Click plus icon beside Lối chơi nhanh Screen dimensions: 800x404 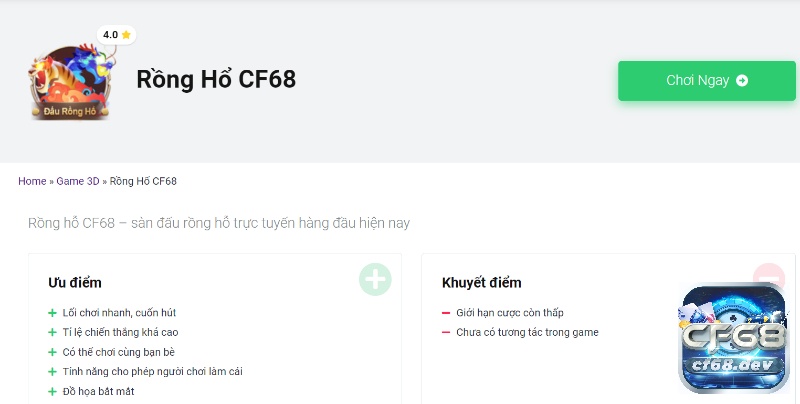(x=52, y=313)
